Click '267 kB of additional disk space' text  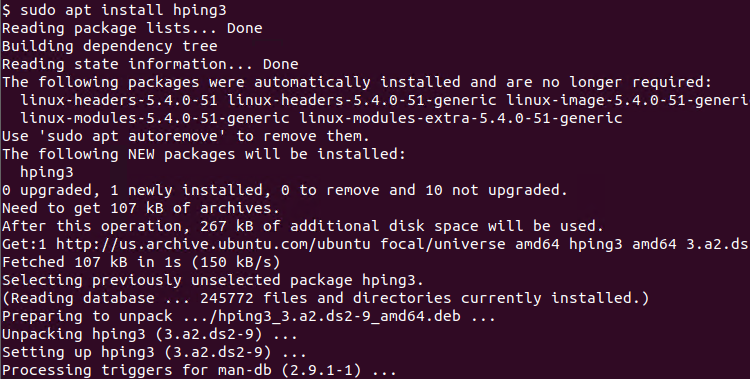[339, 226]
